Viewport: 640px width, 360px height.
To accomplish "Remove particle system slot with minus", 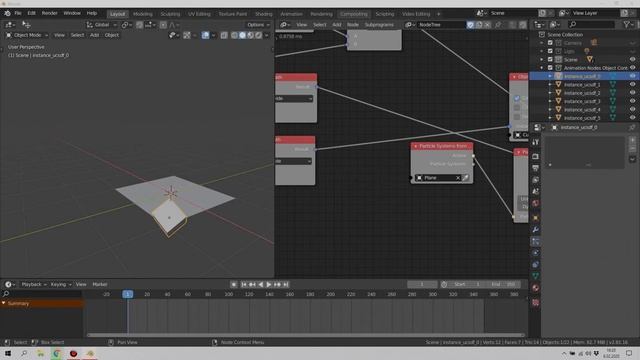I will click(x=632, y=149).
